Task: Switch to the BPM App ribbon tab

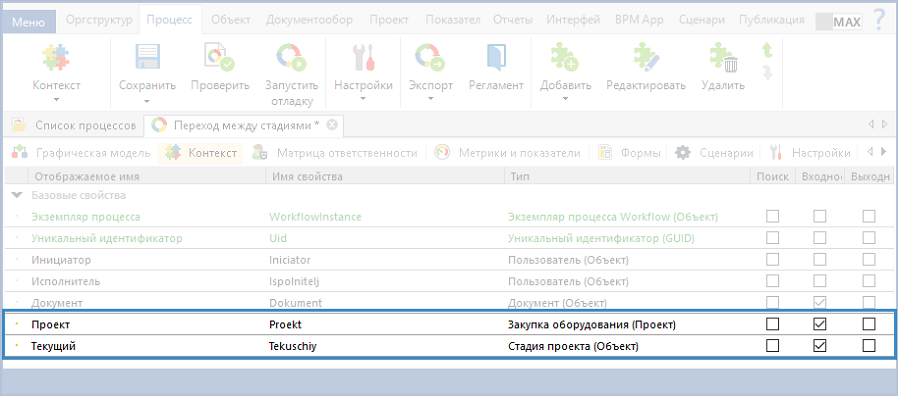Action: point(639,20)
